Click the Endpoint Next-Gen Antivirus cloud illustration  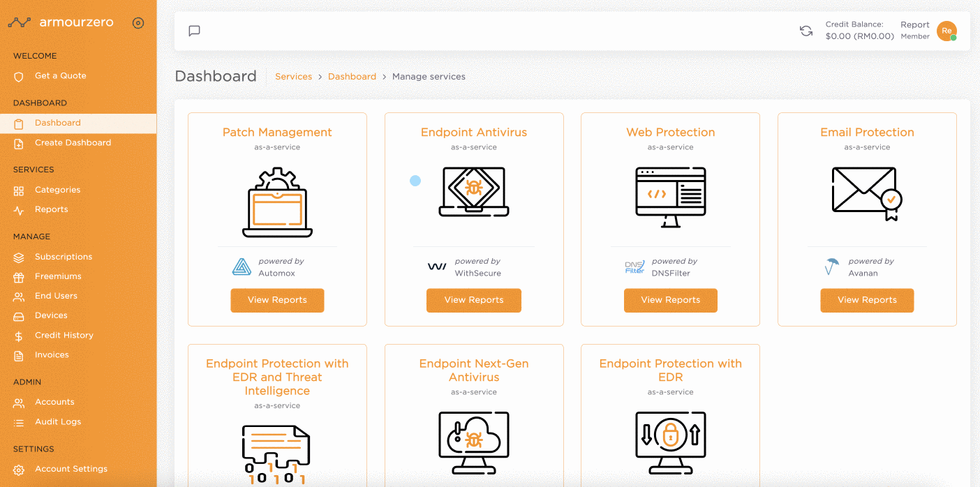click(x=474, y=442)
